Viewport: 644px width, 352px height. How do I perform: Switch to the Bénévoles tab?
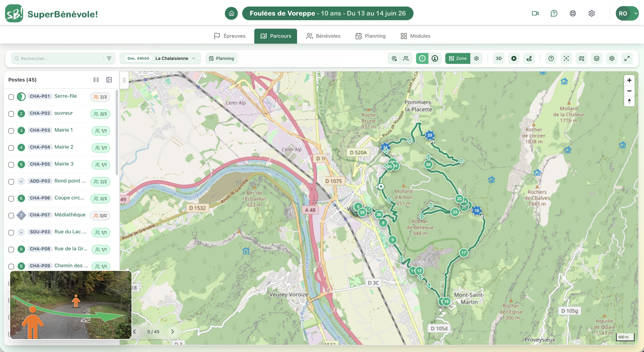[x=323, y=36]
